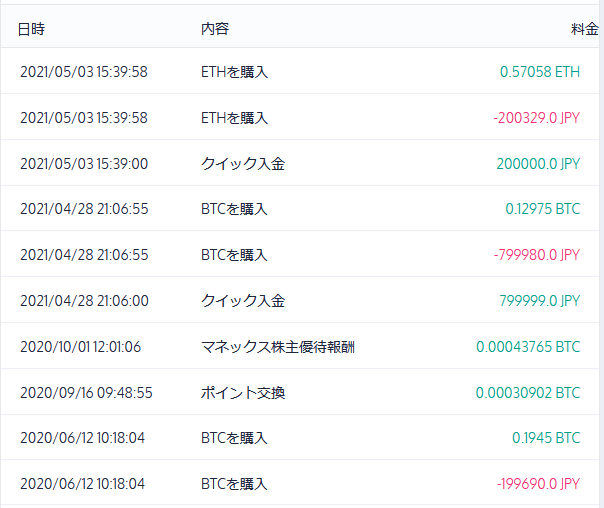
Task: Select amount -199690.0 JPY
Action: pyautogui.click(x=539, y=484)
